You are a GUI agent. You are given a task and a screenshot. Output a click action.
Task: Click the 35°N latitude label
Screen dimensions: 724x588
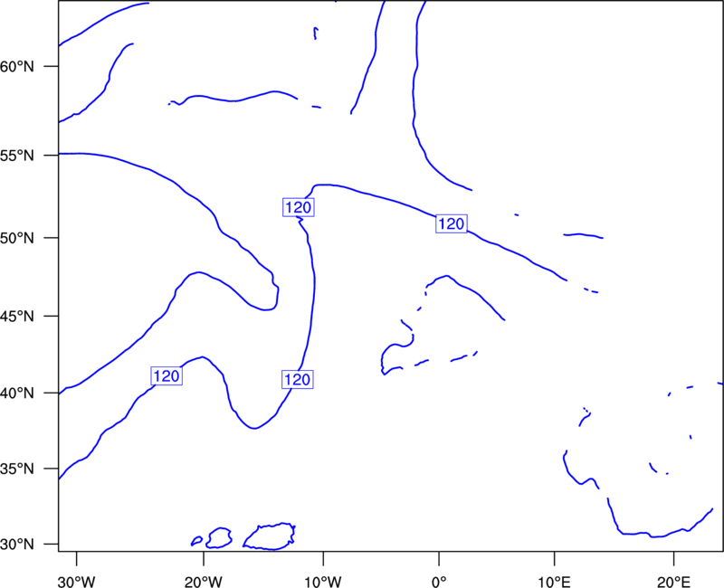[16, 469]
